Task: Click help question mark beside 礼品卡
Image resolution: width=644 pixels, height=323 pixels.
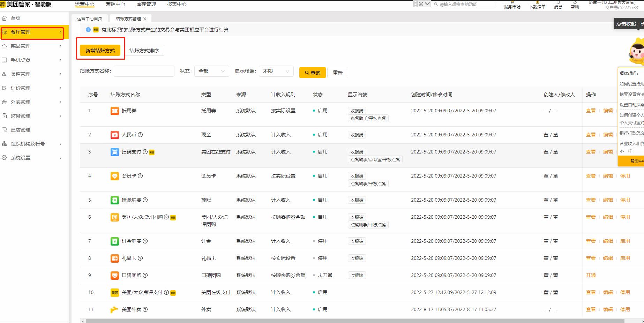Action: (x=140, y=258)
